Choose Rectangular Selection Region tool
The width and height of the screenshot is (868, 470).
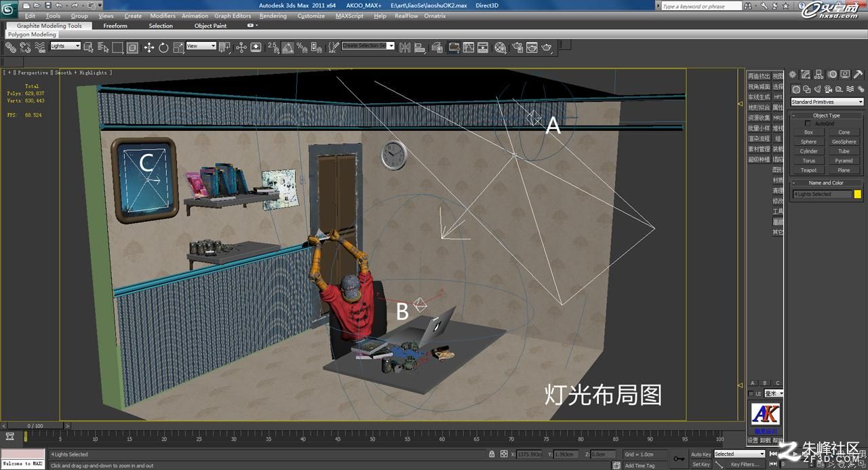tap(118, 47)
